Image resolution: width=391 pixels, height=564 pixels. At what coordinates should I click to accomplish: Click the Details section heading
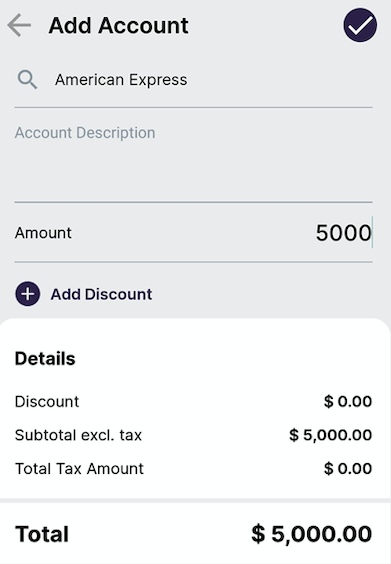[45, 359]
